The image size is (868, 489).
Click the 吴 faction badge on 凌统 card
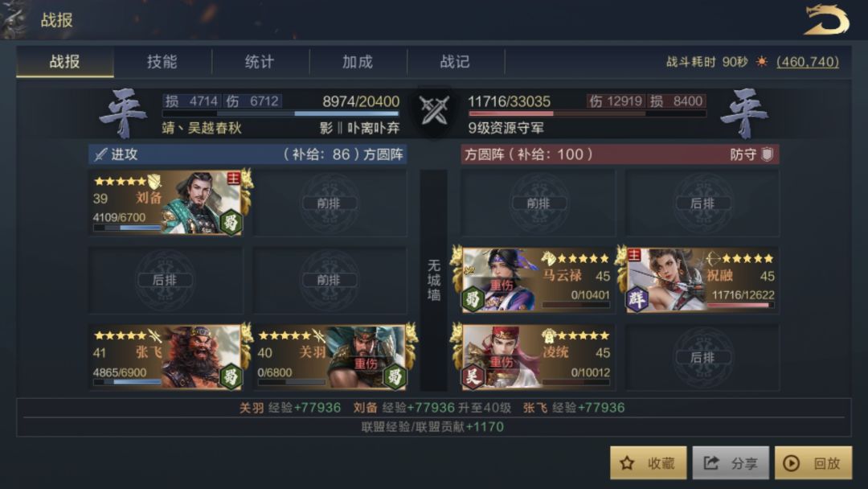click(473, 376)
